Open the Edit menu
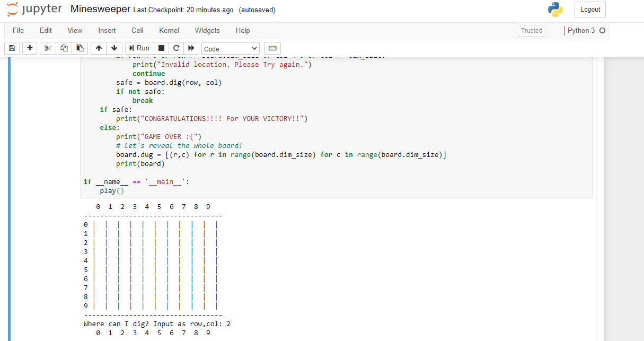Image resolution: width=644 pixels, height=341 pixels. (46, 30)
